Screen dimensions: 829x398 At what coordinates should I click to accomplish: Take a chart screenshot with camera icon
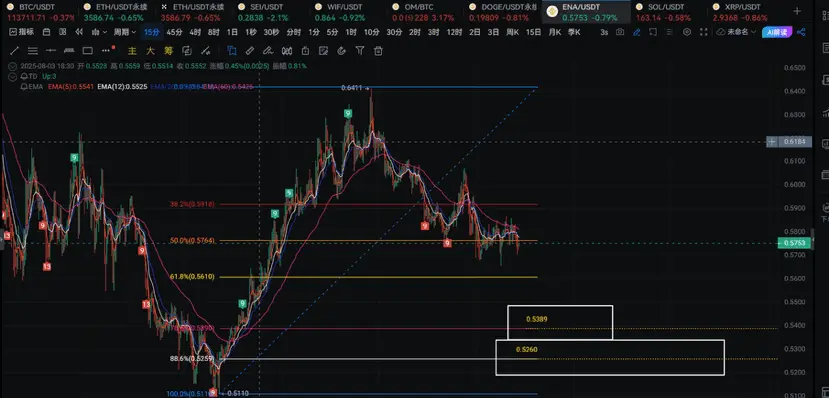620,32
